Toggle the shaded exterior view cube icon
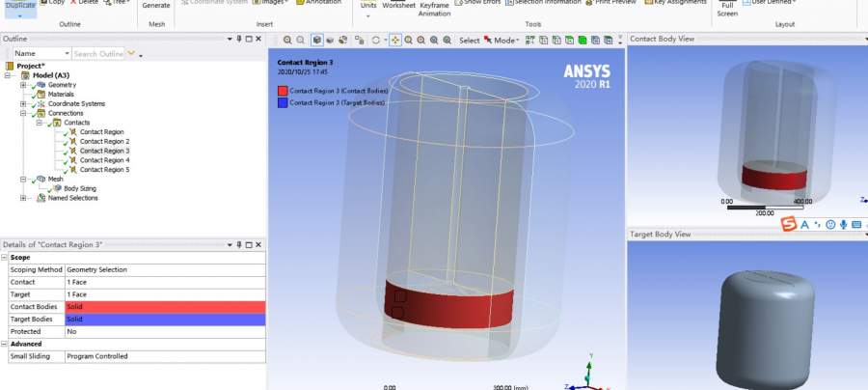This screenshot has height=390, width=868. pos(316,41)
